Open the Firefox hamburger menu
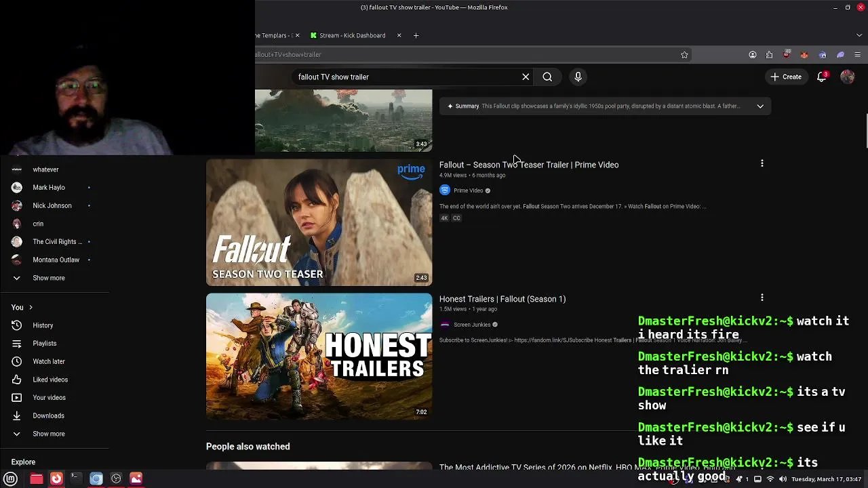Image resolution: width=868 pixels, height=488 pixels. pyautogui.click(x=858, y=55)
